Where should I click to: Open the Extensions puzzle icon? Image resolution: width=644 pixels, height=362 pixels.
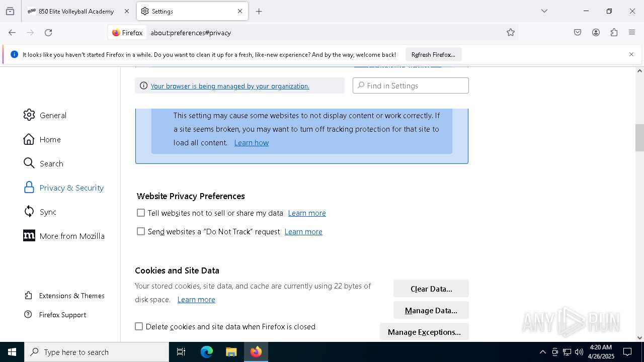point(614,33)
